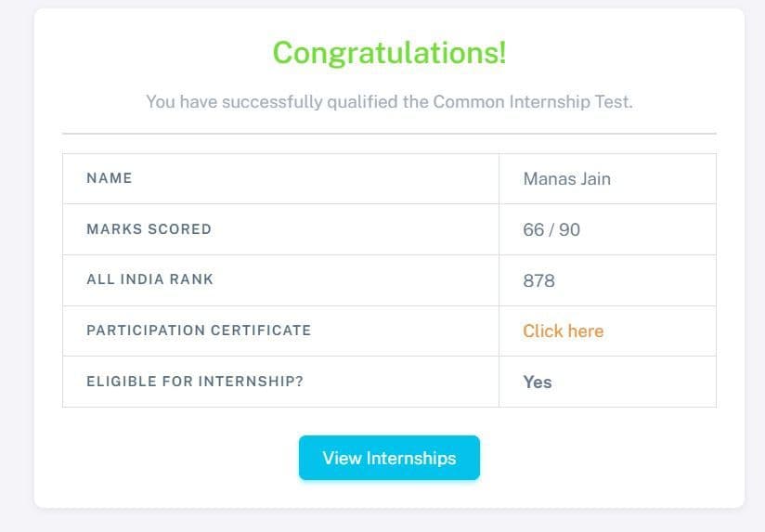Select the MARKS SCORED row label

149,229
